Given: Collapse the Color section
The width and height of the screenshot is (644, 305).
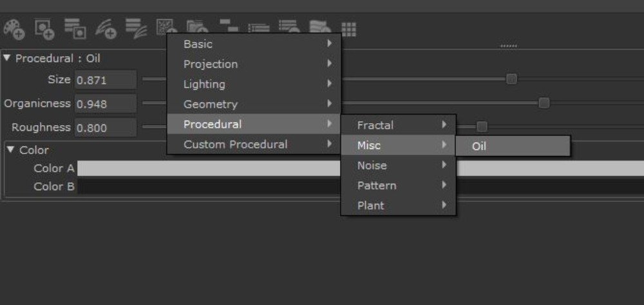Looking at the screenshot, I should (11, 150).
